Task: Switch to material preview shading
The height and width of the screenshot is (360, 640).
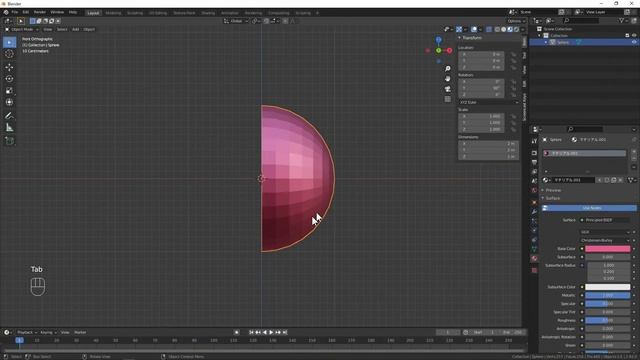Action: pyautogui.click(x=510, y=29)
